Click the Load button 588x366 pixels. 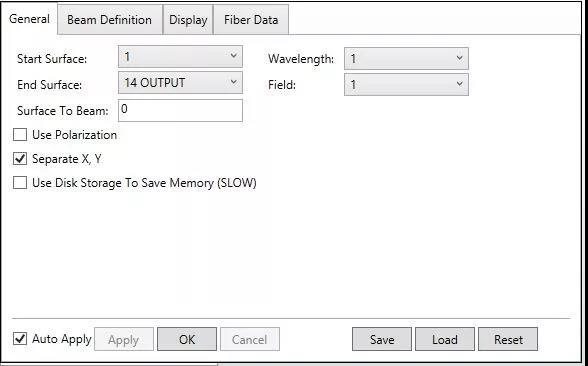[x=445, y=339]
